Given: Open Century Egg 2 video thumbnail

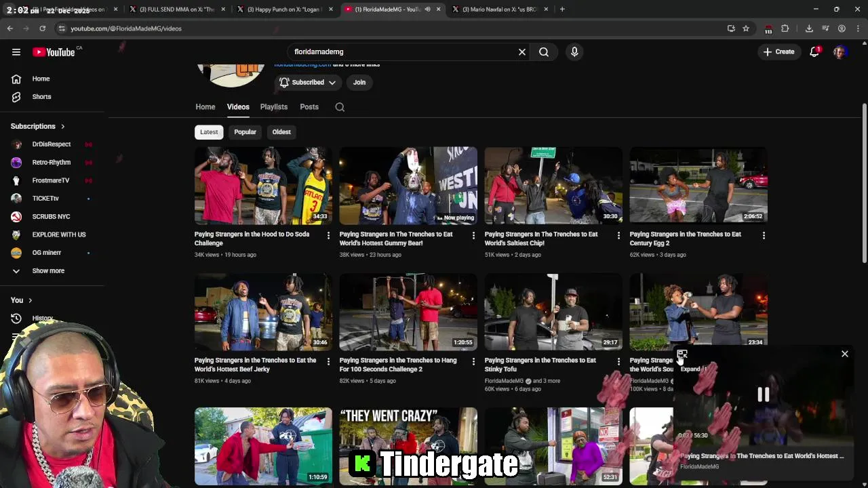Looking at the screenshot, I should coord(698,185).
